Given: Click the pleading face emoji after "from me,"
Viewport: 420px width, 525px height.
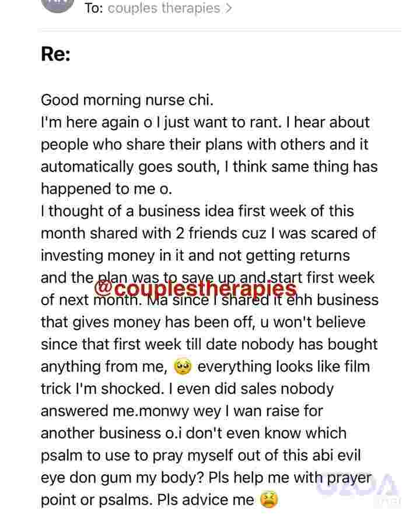Looking at the screenshot, I should (x=183, y=366).
